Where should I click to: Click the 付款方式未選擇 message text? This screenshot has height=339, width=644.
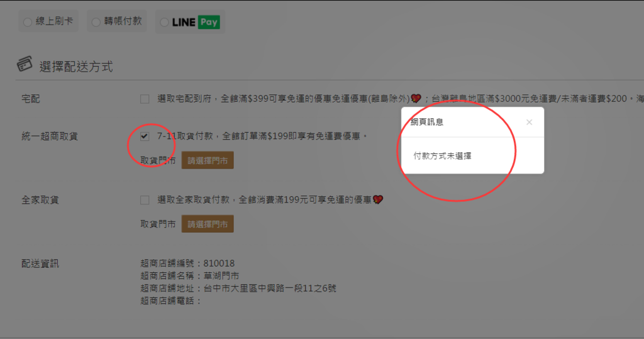[442, 156]
